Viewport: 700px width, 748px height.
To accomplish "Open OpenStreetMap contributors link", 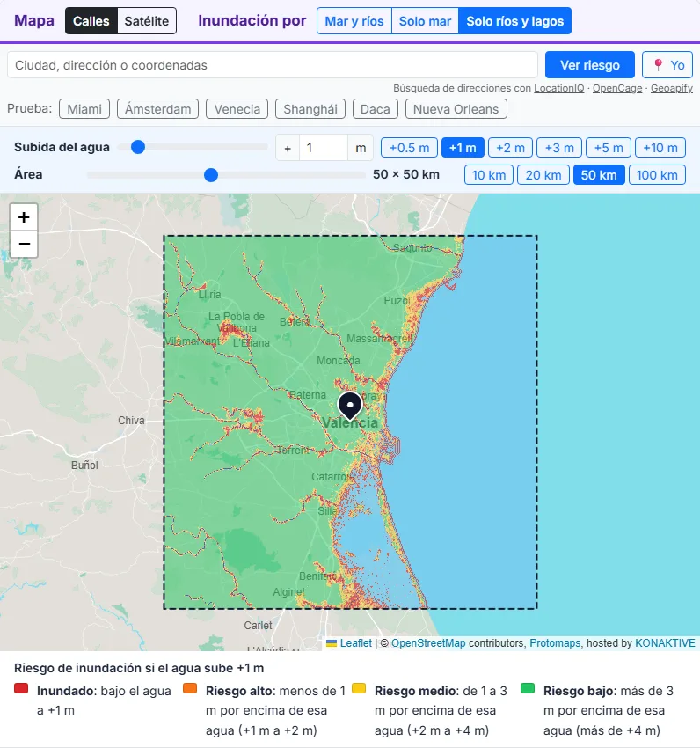I will point(428,643).
